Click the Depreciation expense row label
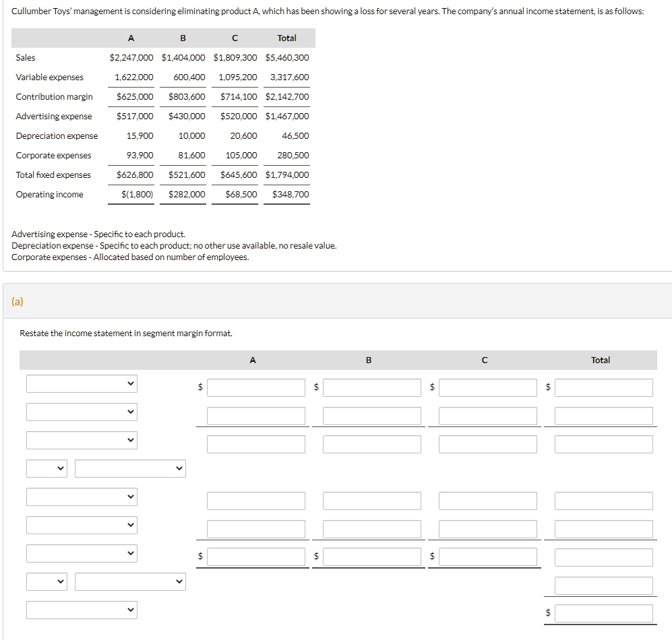The height and width of the screenshot is (640, 672). (57, 136)
